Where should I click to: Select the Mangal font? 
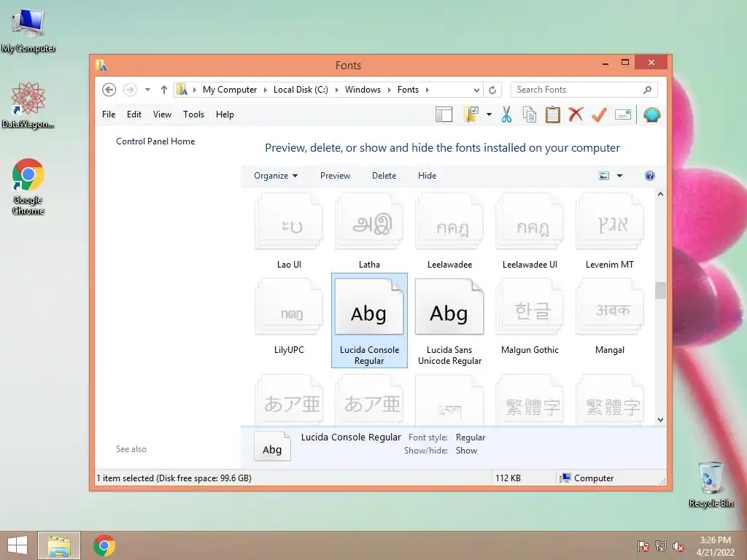click(x=609, y=317)
